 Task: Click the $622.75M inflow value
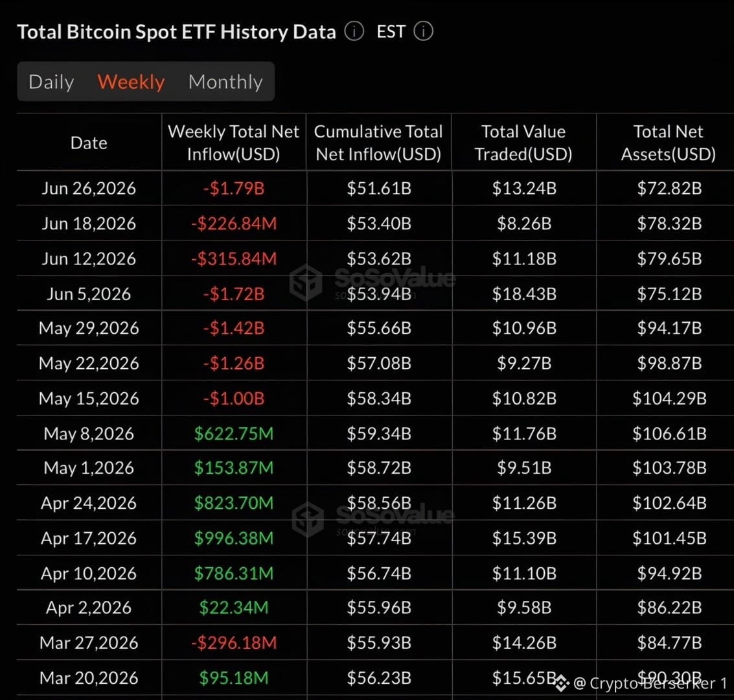pos(234,434)
